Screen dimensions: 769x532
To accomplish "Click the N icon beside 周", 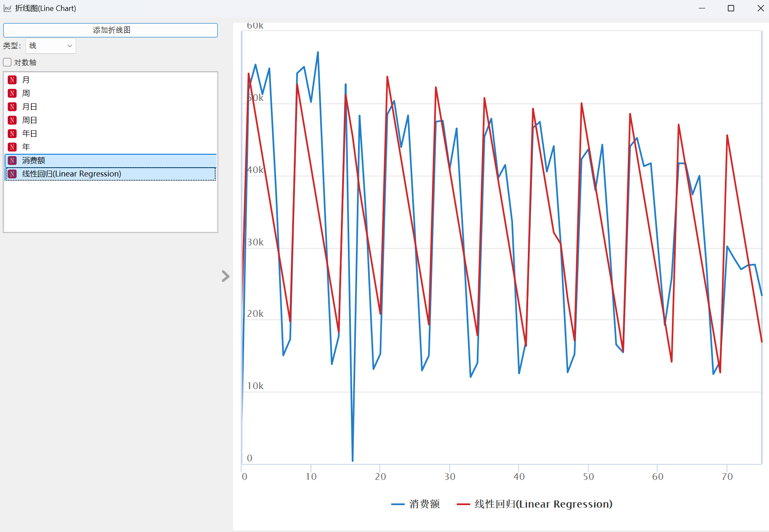I will click(12, 93).
